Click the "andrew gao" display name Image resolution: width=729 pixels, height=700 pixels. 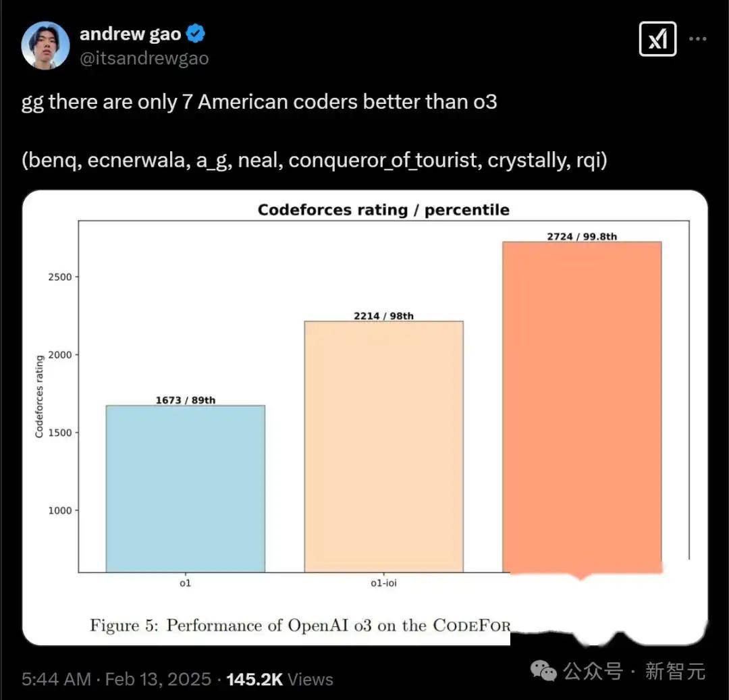[130, 33]
